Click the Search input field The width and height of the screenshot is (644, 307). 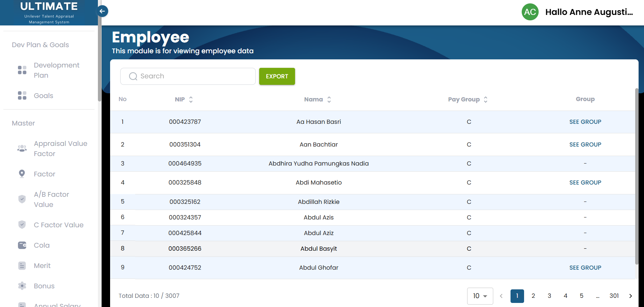pyautogui.click(x=188, y=76)
